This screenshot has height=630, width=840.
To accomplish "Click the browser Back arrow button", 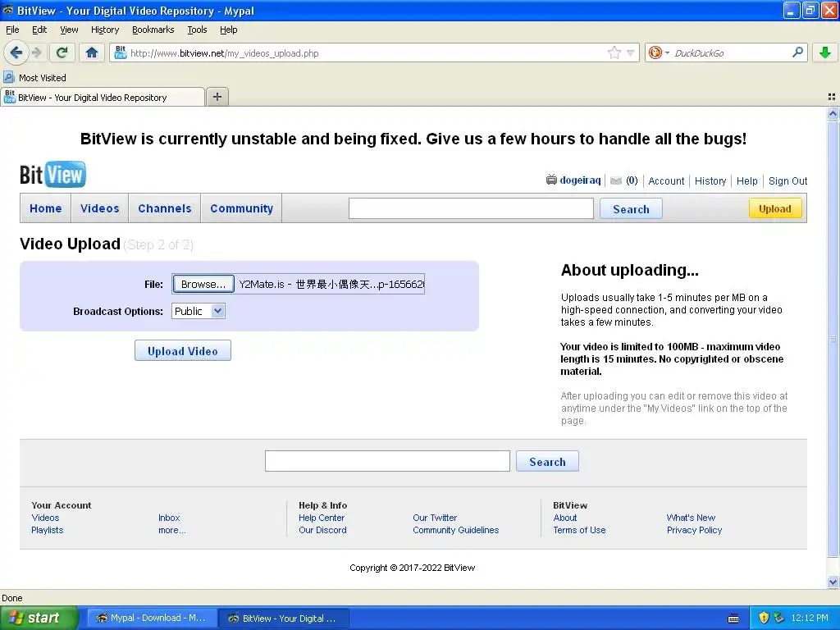I will click(x=16, y=52).
